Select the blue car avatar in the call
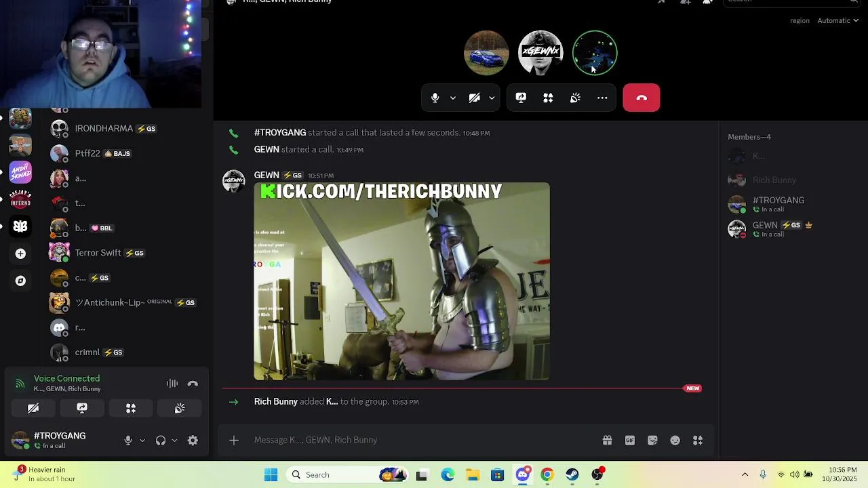This screenshot has height=488, width=868. tap(486, 53)
